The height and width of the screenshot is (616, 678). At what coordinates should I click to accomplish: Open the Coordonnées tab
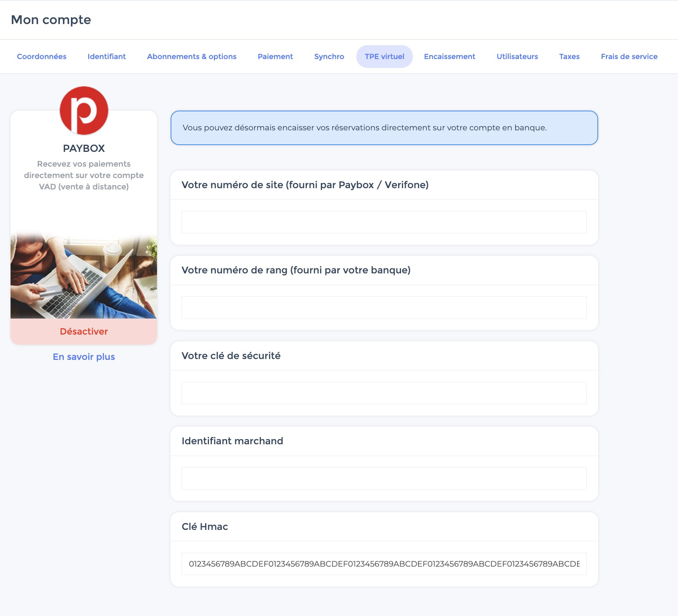(x=41, y=57)
